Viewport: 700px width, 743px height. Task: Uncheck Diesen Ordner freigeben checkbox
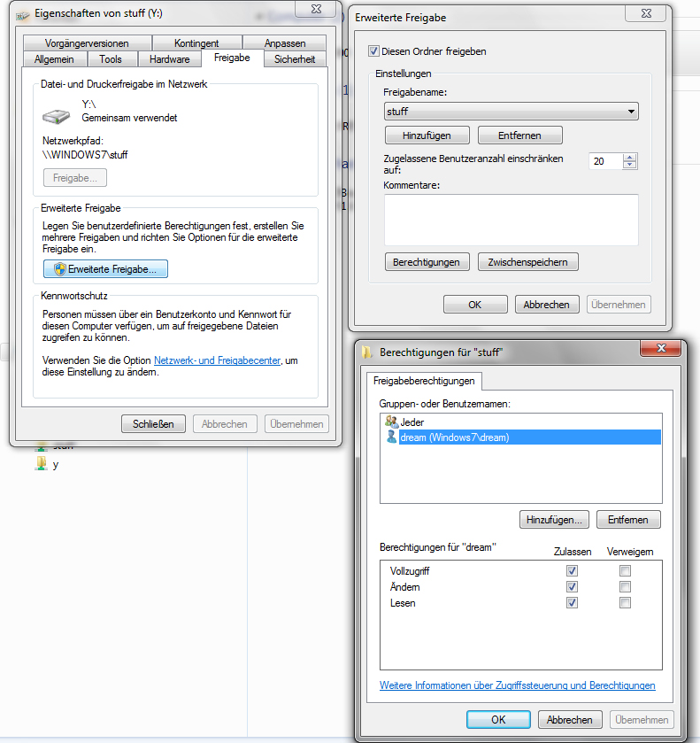pos(373,51)
